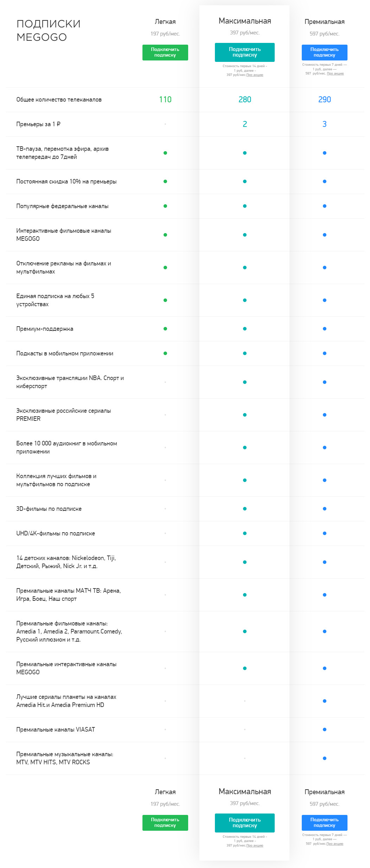Click the 110 channels count for Легкая

pyautogui.click(x=165, y=99)
